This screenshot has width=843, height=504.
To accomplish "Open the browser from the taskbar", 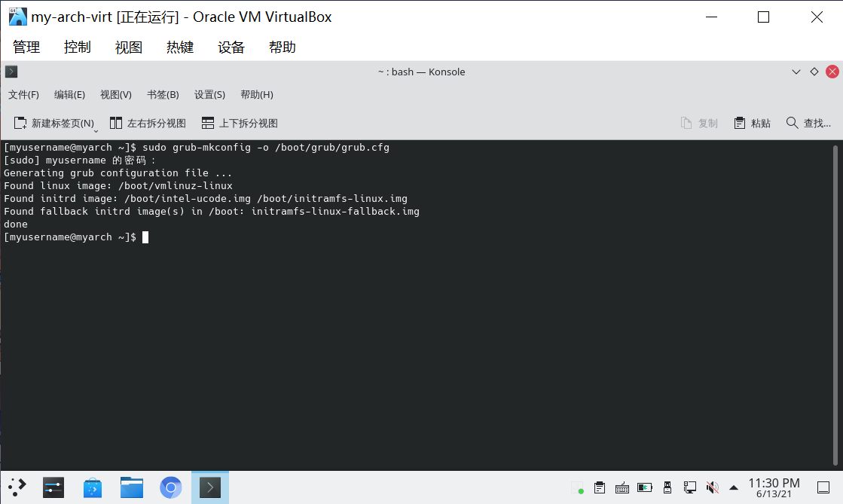I will point(170,487).
